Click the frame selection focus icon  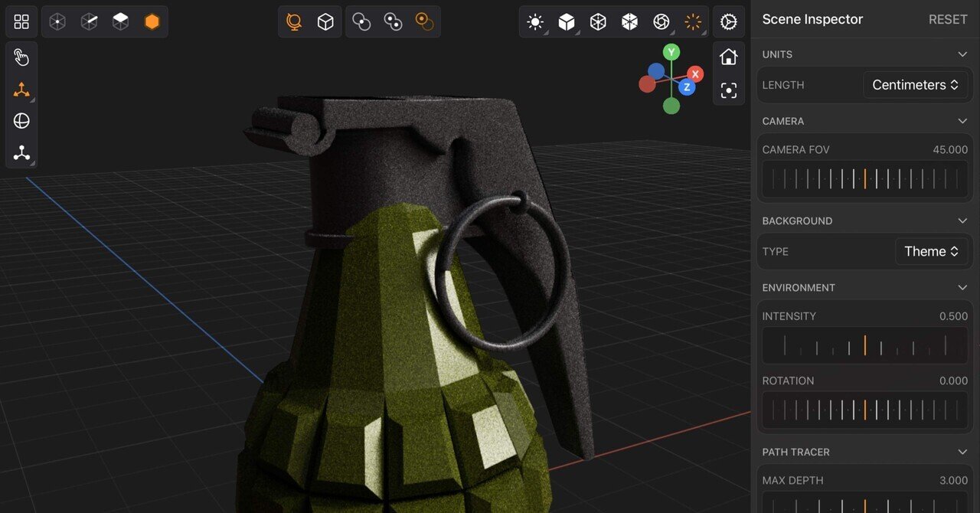tap(729, 90)
